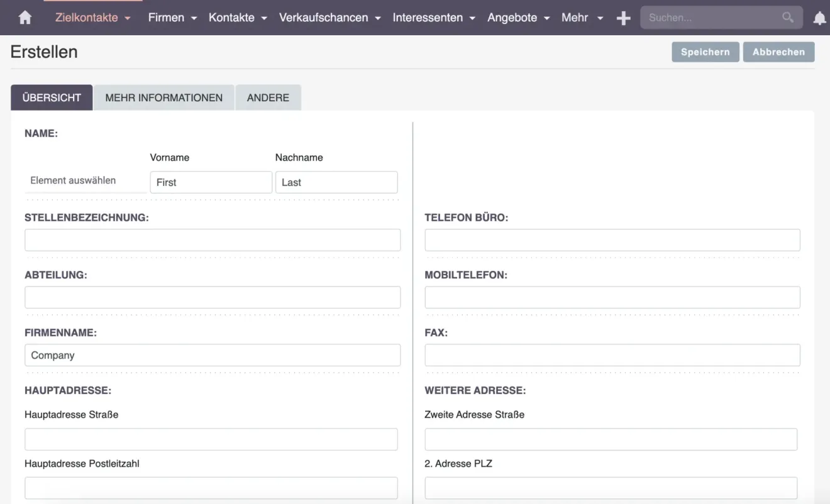Open the Andere tab
The height and width of the screenshot is (504, 830).
[268, 98]
